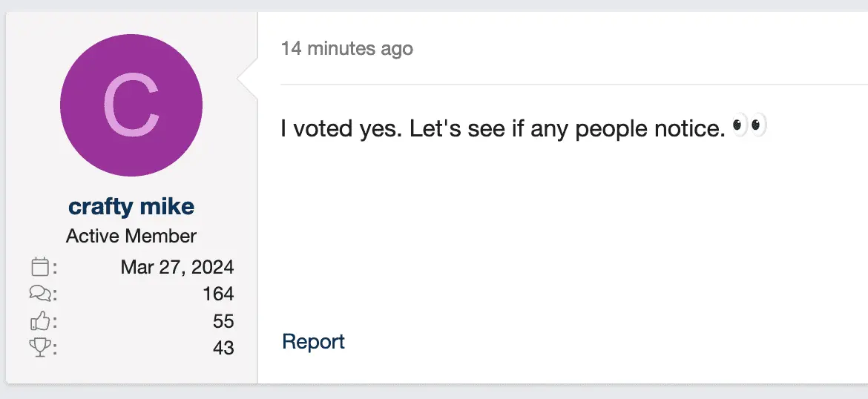Click the eyes emoji in the post
This screenshot has height=399, width=868.
[749, 127]
